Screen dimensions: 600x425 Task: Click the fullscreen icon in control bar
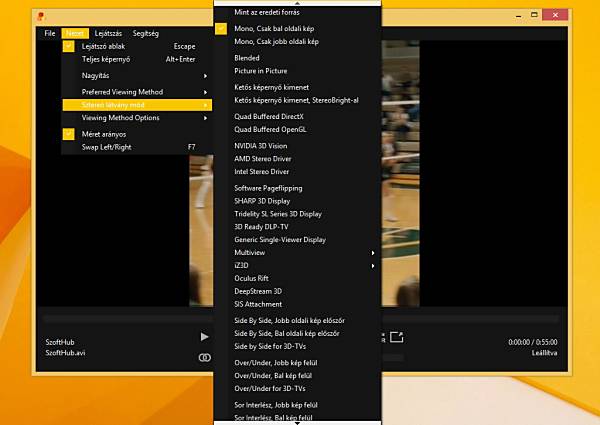(396, 337)
